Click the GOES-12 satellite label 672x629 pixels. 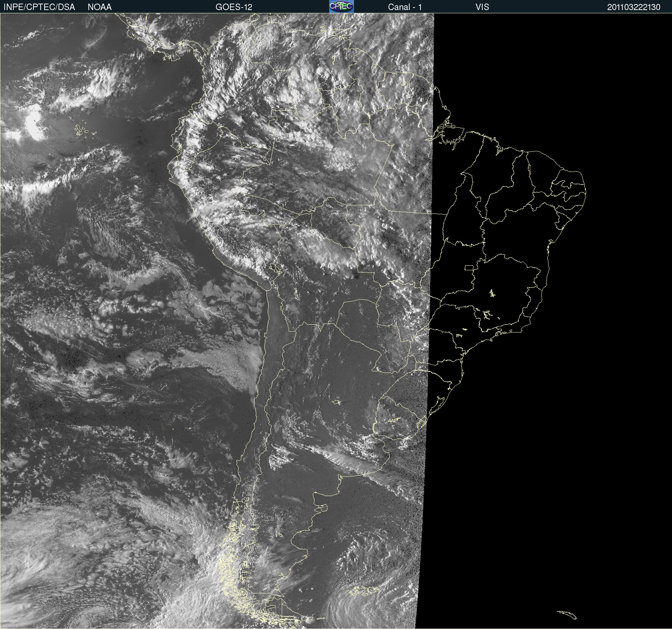234,7
